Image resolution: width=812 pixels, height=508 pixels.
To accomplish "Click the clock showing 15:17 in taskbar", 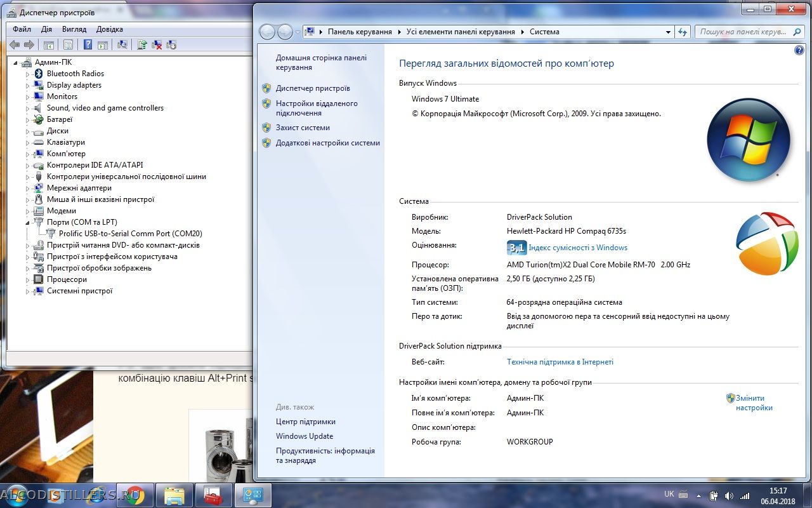I will 778,491.
